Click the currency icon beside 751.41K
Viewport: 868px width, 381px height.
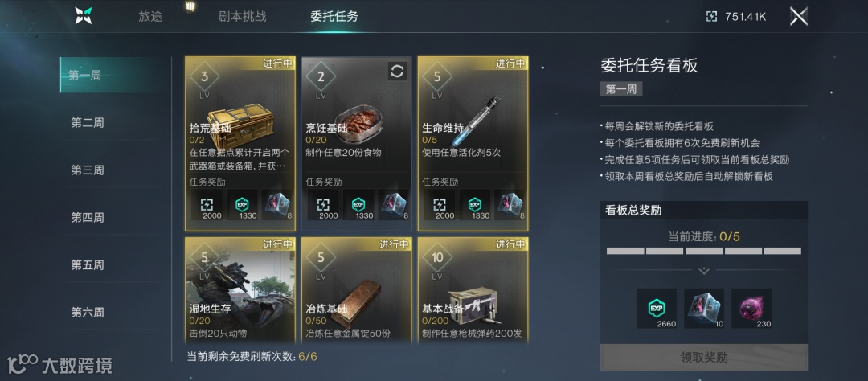[x=711, y=17]
